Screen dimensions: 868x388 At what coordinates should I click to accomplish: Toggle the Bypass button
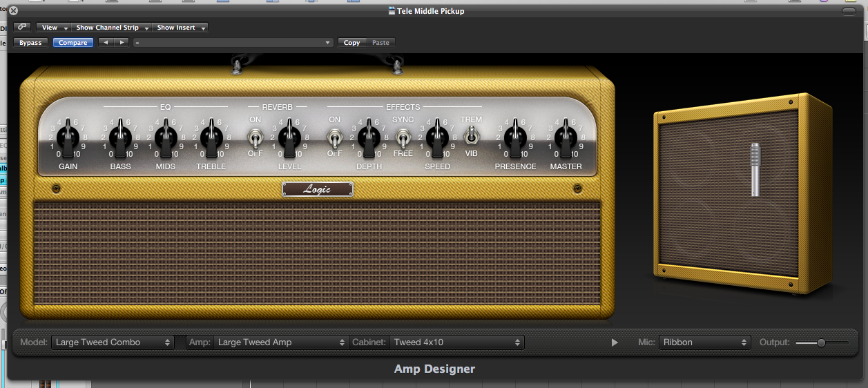[x=30, y=43]
